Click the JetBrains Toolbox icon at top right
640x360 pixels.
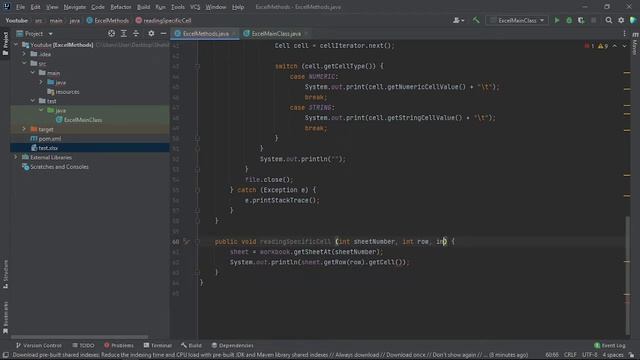633,20
